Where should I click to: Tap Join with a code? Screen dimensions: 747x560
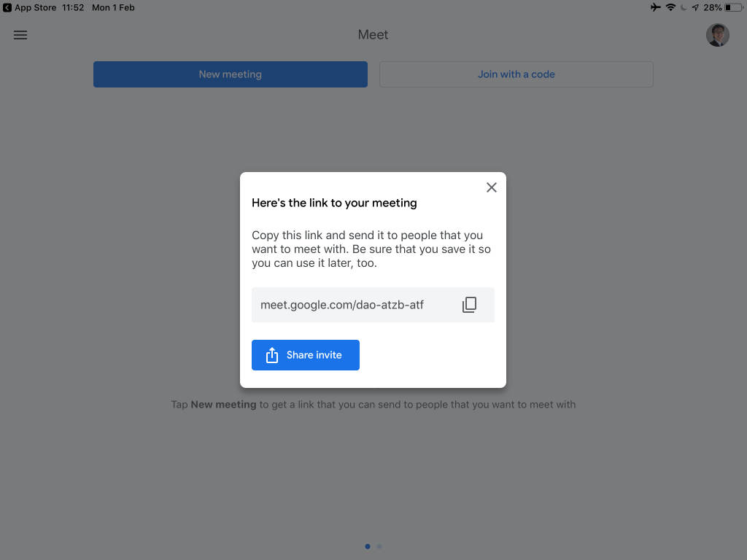pos(516,74)
